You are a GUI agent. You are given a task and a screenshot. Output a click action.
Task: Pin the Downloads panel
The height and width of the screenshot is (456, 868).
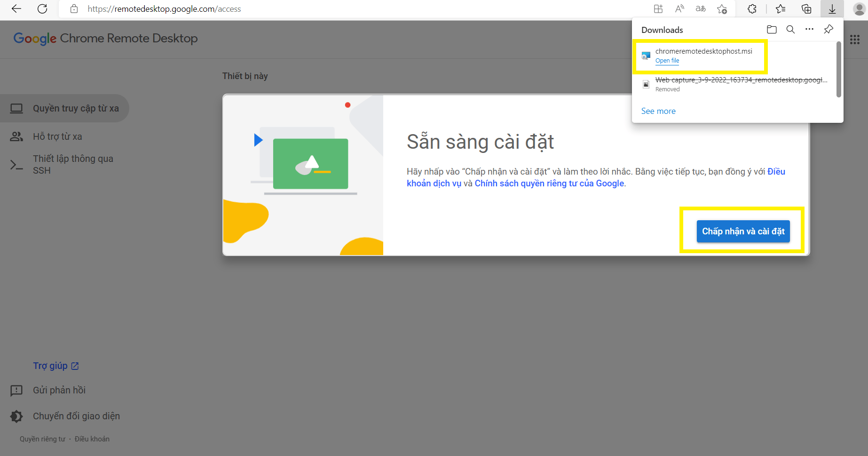829,30
